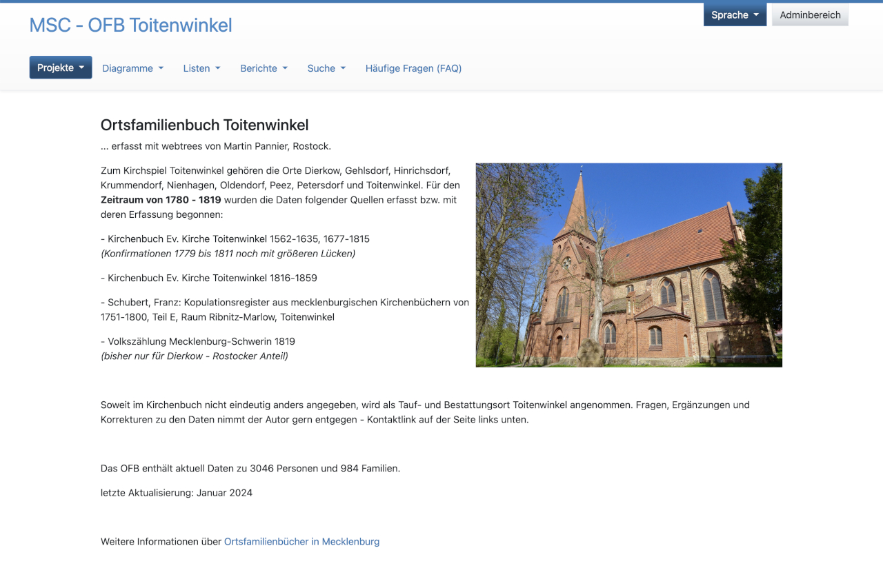Click the church photograph

pyautogui.click(x=628, y=265)
